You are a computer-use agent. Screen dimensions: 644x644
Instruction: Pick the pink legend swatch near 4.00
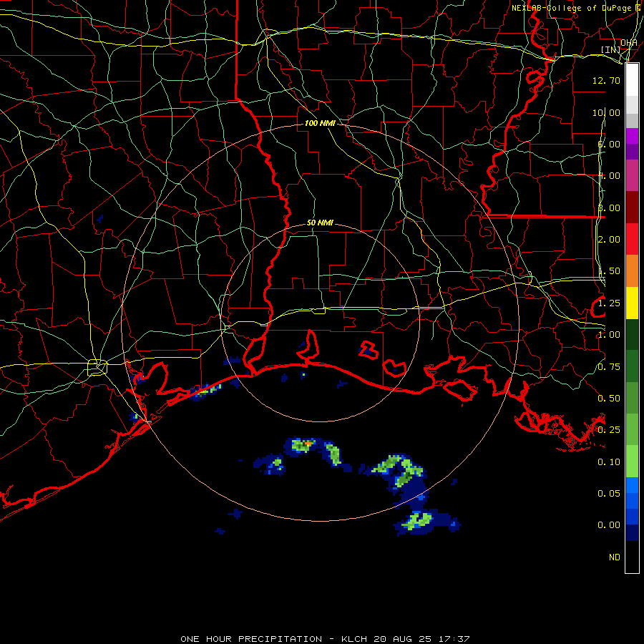632,175
